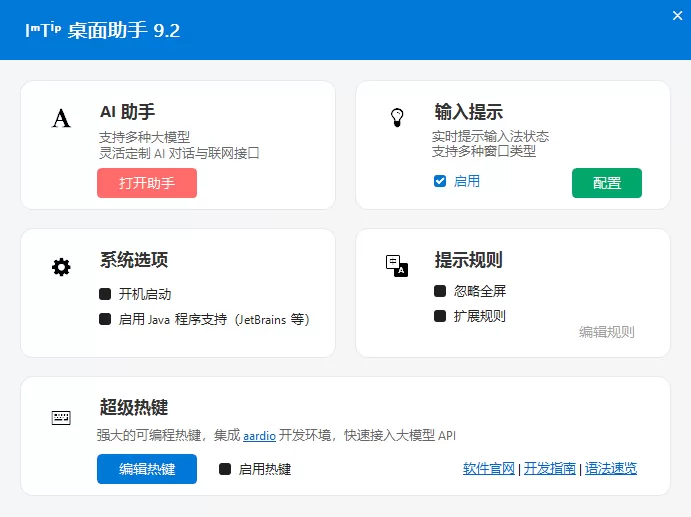The width and height of the screenshot is (691, 517).
Task: Enable the 开机启动 checkbox
Action: point(105,294)
